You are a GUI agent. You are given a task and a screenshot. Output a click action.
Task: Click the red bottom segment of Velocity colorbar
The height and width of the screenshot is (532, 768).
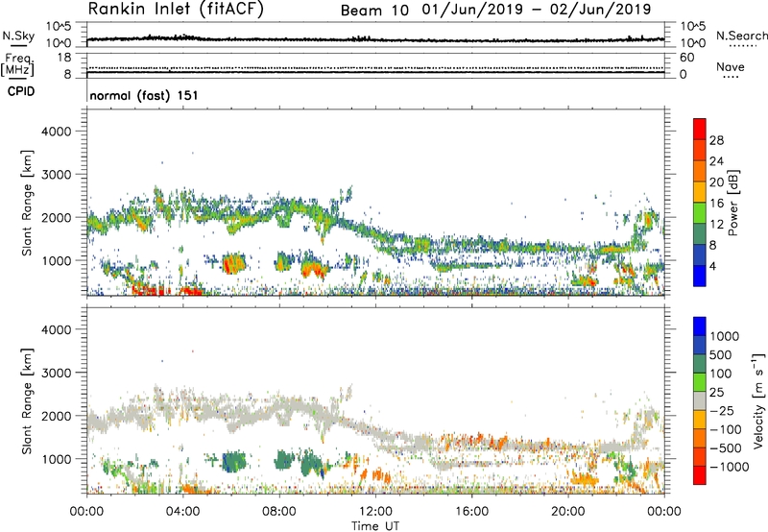pyautogui.click(x=700, y=475)
